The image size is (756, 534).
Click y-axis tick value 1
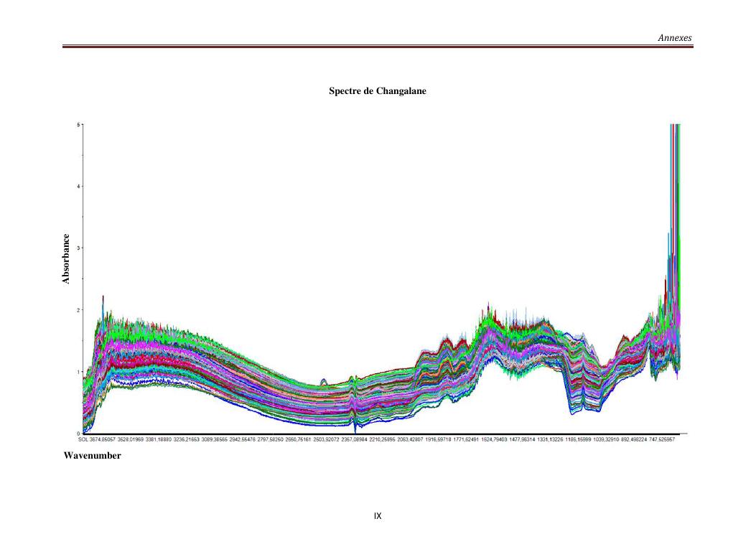coord(79,372)
